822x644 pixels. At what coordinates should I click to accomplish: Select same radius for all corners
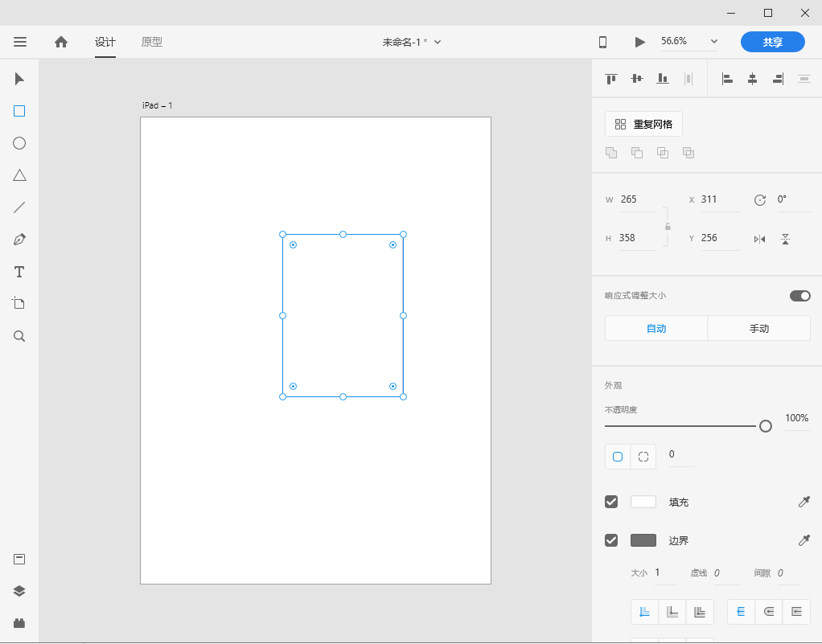(x=618, y=457)
